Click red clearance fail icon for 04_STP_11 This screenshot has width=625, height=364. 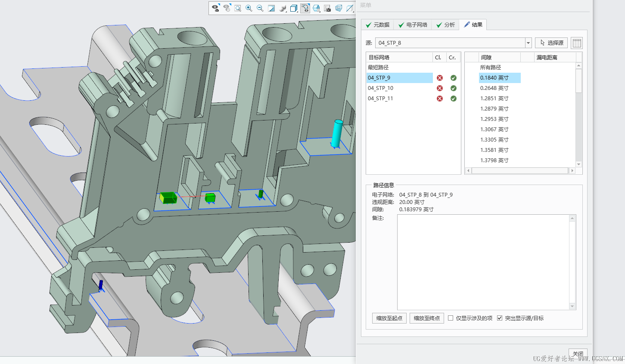[x=440, y=99]
